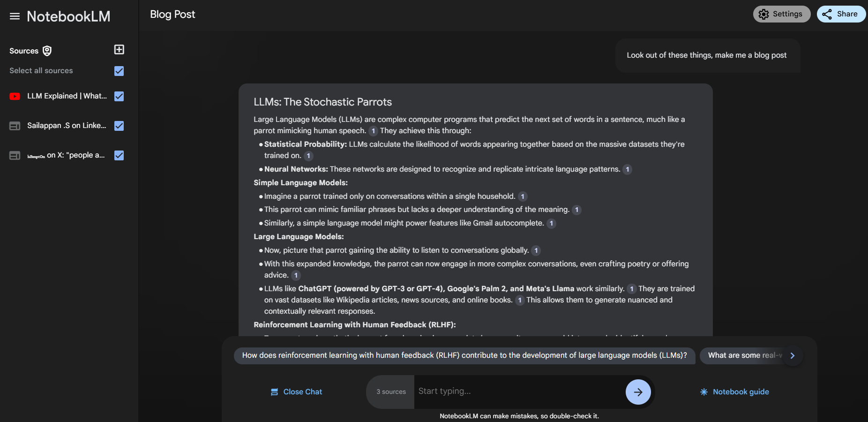
Task: Select the RLHF suggested question chip
Action: coord(464,355)
